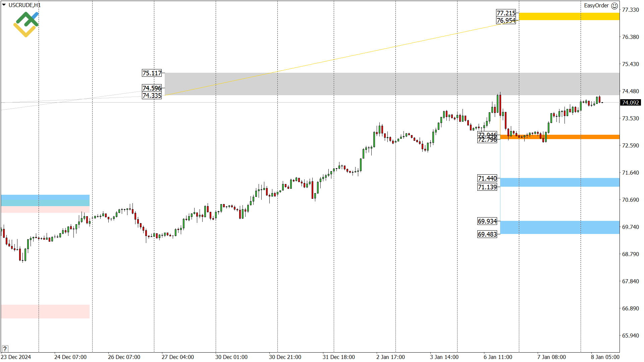644x362 pixels.
Task: Select the yellow target zone rectangle
Action: (x=569, y=16)
